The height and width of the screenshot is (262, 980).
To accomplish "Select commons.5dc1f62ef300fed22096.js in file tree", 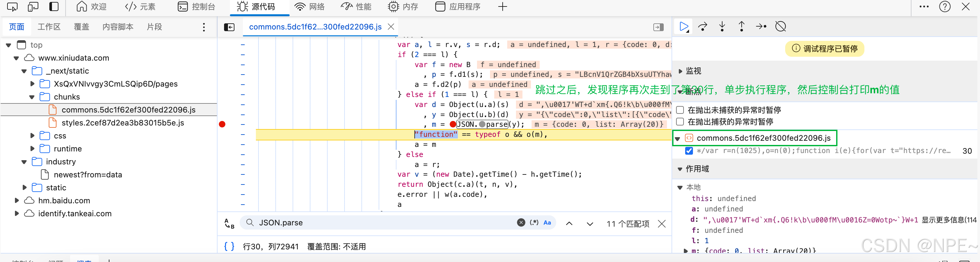I will [x=128, y=110].
